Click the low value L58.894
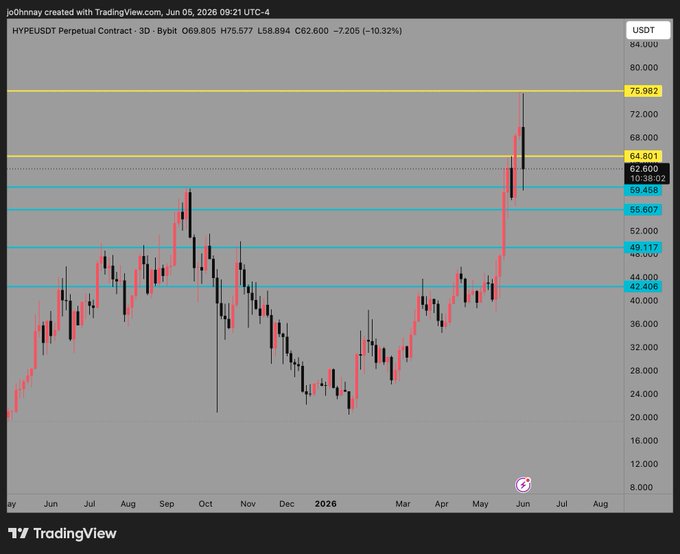Image resolution: width=680 pixels, height=554 pixels. coord(274,31)
